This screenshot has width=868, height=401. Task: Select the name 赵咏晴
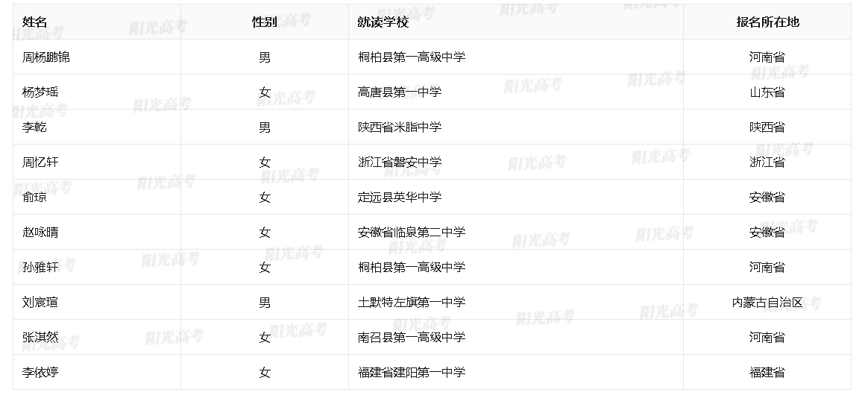[x=40, y=233]
